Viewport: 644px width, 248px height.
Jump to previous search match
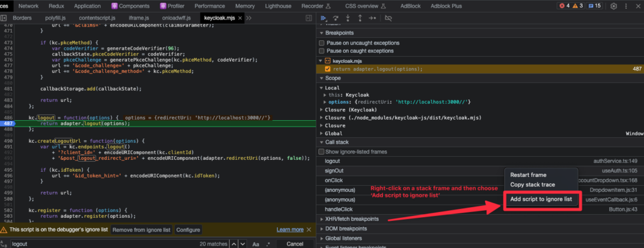(234, 244)
